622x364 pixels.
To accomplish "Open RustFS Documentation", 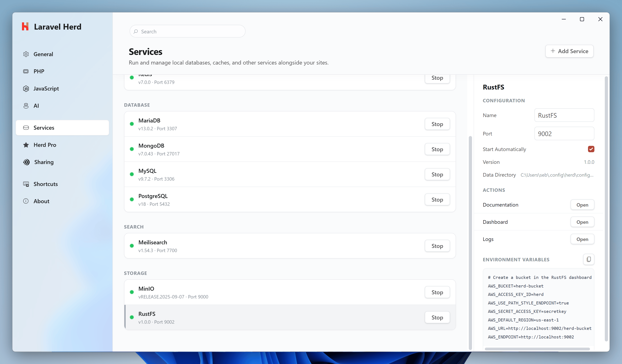I will [582, 205].
